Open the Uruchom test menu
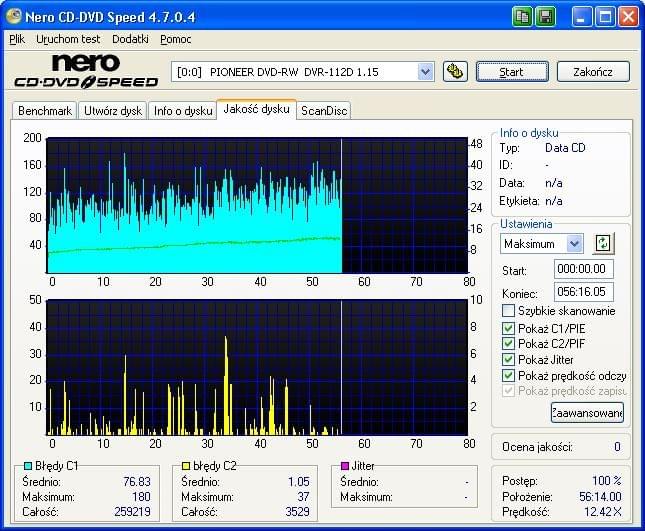The width and height of the screenshot is (645, 531). (68, 39)
